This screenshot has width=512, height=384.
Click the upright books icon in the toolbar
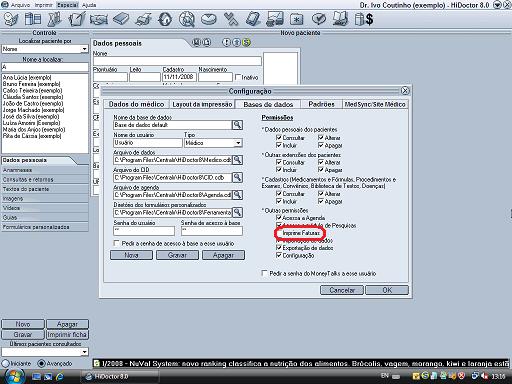coord(33,19)
